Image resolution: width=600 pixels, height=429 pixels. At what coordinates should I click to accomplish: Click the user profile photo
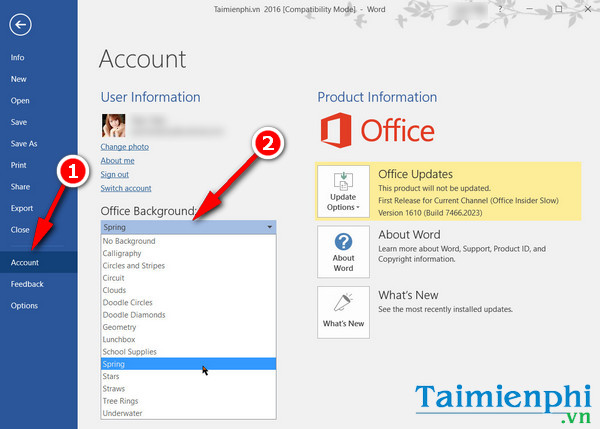[113, 125]
